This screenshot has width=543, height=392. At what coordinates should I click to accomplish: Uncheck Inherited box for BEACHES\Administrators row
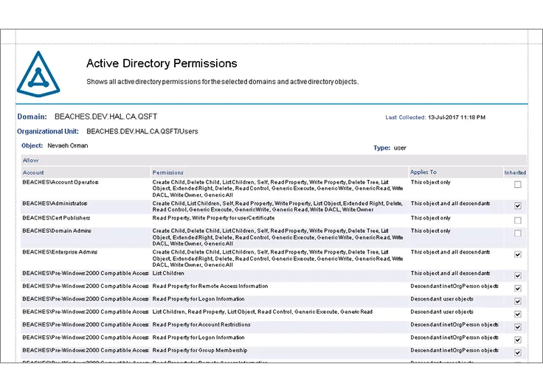click(517, 206)
